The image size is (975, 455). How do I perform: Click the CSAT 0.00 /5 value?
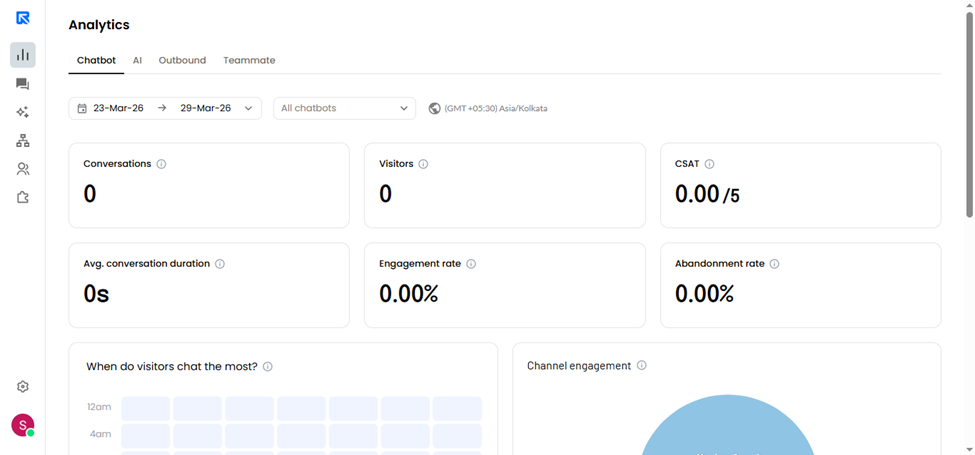click(x=708, y=195)
